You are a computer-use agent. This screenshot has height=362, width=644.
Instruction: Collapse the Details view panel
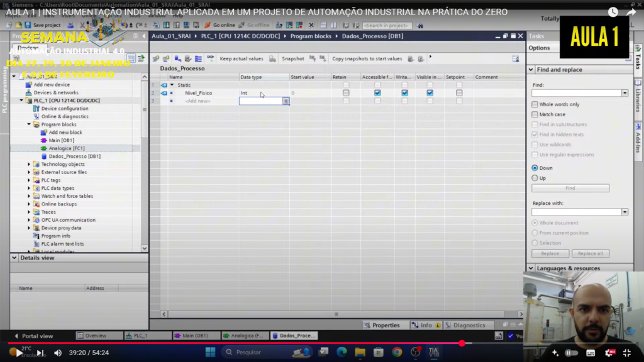click(14, 258)
